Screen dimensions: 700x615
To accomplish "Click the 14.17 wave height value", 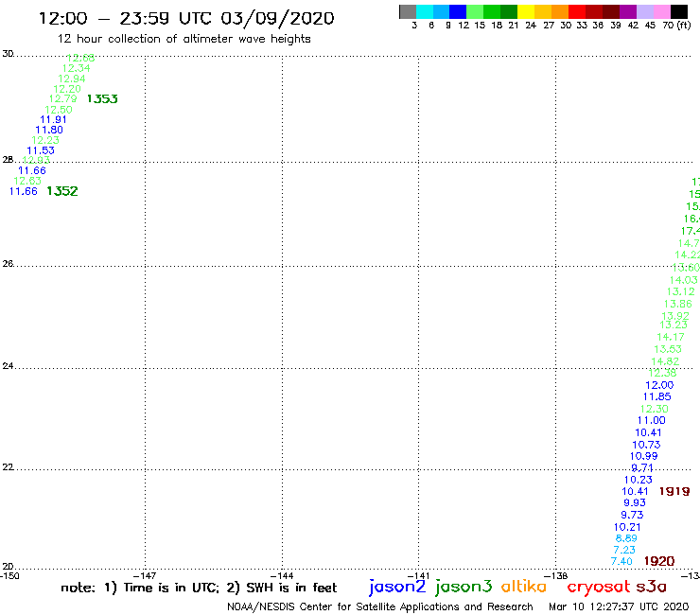I will pos(671,337).
